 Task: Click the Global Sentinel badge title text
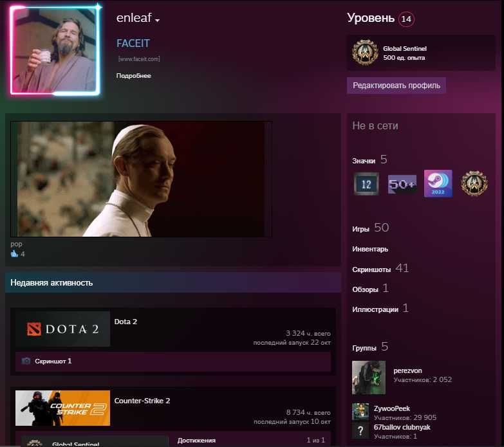coord(405,49)
